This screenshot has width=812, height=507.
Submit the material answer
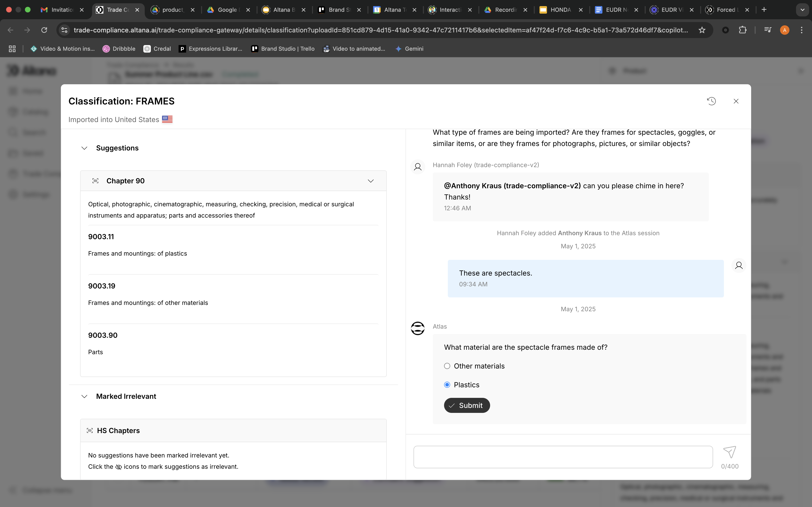pyautogui.click(x=467, y=405)
